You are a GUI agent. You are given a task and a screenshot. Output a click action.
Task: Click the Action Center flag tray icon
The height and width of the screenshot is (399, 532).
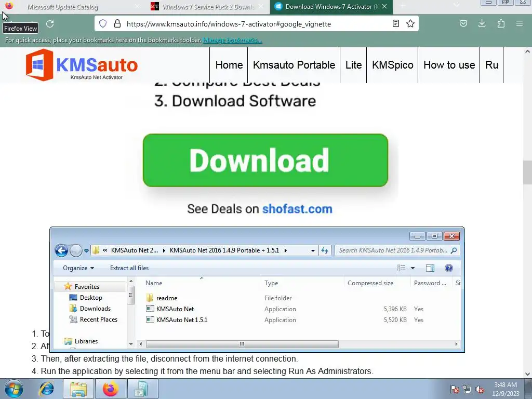(x=454, y=389)
